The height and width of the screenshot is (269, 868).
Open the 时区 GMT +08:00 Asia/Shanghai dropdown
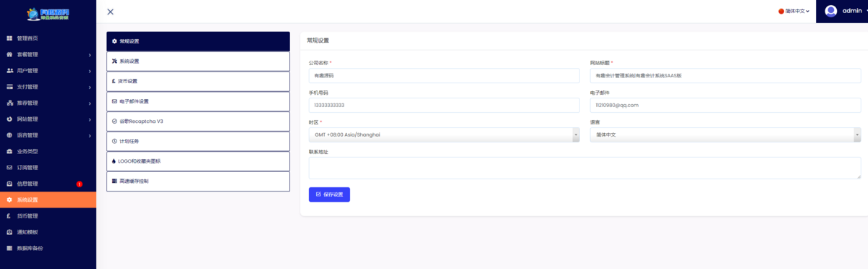point(444,134)
